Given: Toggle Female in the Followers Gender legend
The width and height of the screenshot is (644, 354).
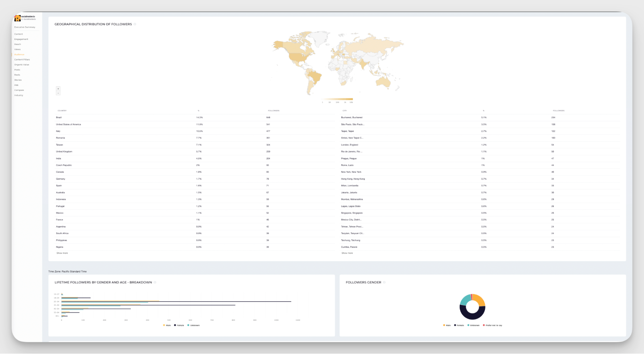Looking at the screenshot, I should [459, 325].
